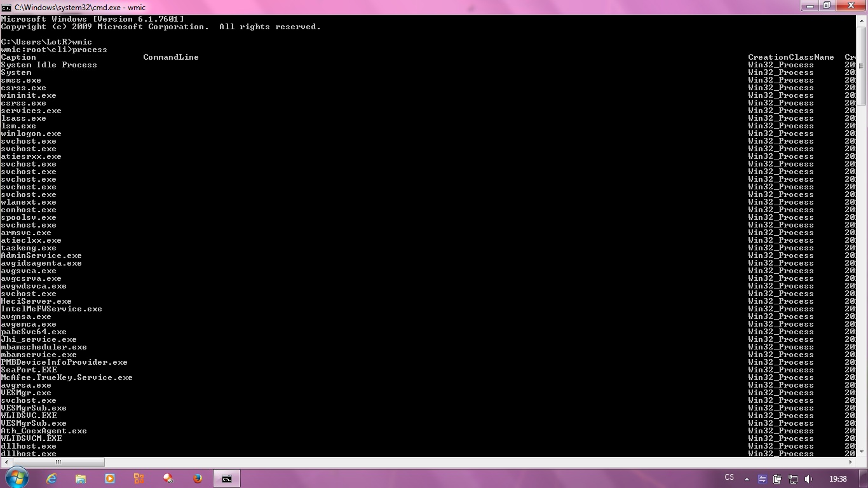Click the CS input language indicator
The image size is (868, 488).
(x=729, y=477)
